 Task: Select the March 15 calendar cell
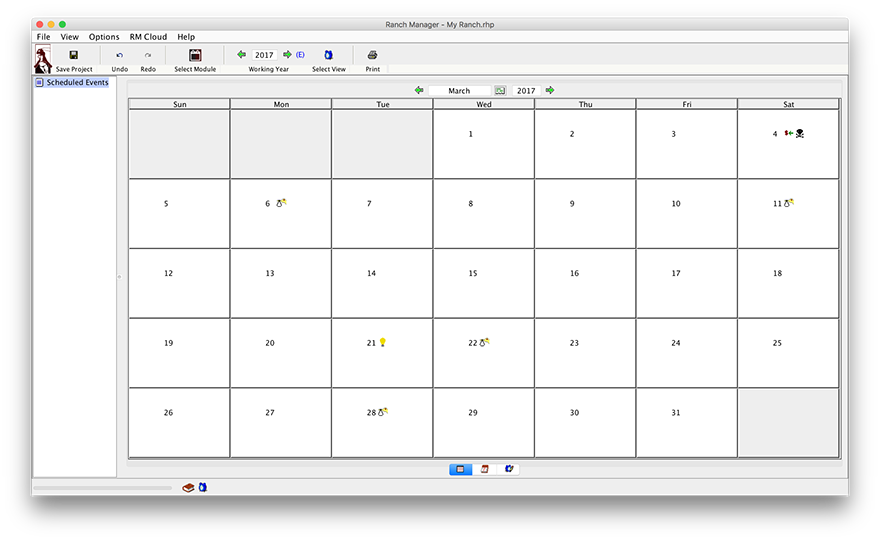[483, 283]
